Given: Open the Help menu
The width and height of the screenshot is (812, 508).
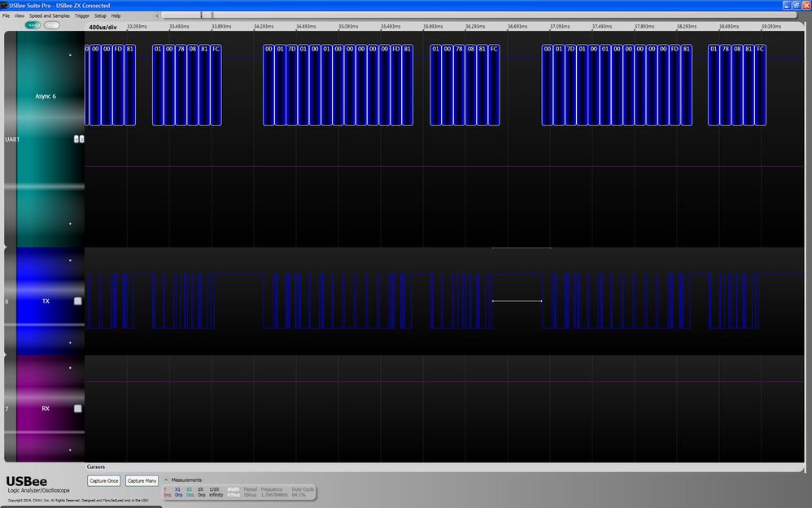Looking at the screenshot, I should point(116,15).
